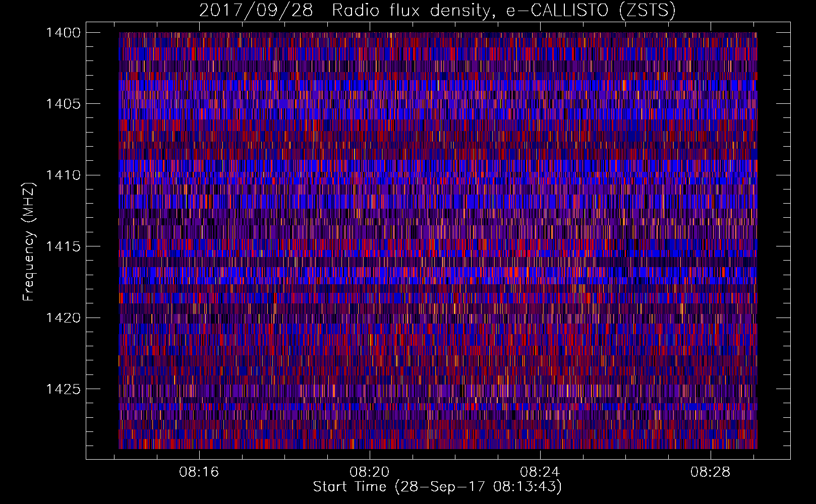This screenshot has width=816, height=504.
Task: Select the 1400 frequency axis label
Action: (x=63, y=33)
